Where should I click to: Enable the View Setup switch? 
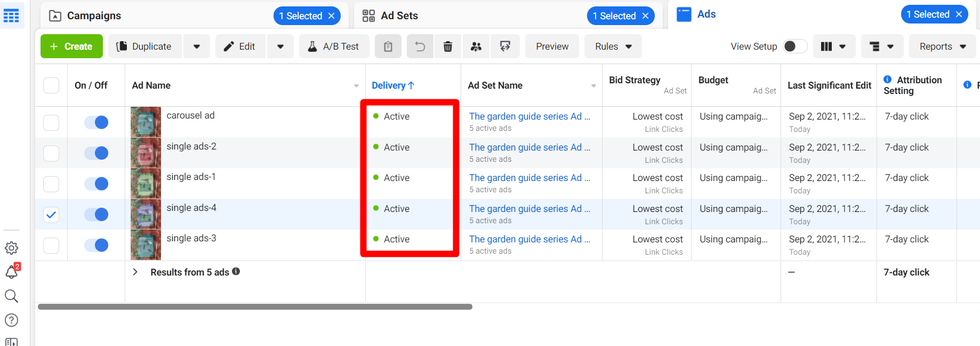(794, 46)
